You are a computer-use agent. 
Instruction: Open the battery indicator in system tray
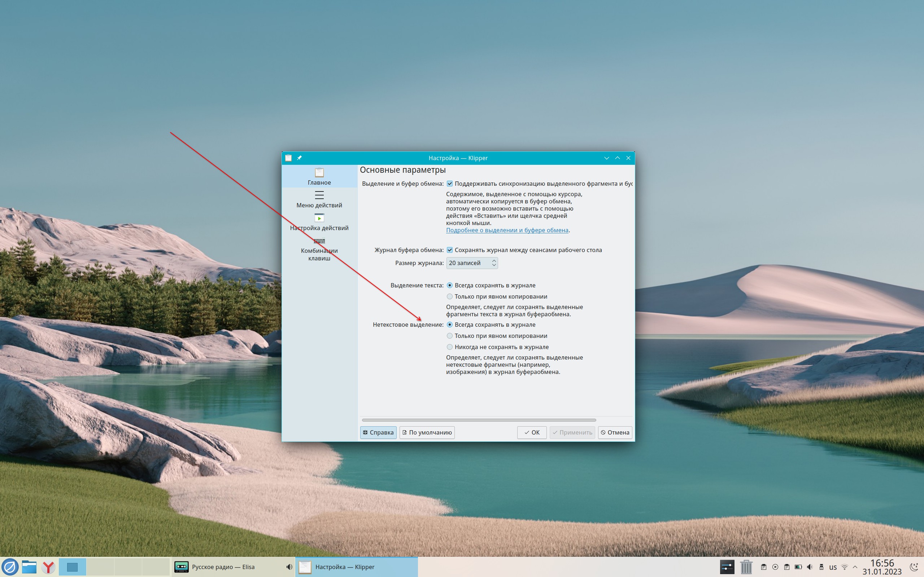tap(798, 567)
